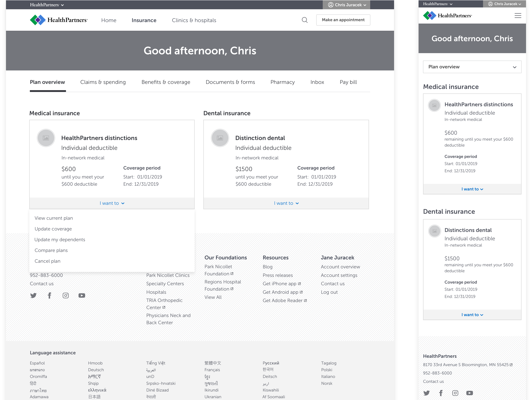Go to the Pharmacy tab
The width and height of the screenshot is (532, 400).
click(282, 82)
